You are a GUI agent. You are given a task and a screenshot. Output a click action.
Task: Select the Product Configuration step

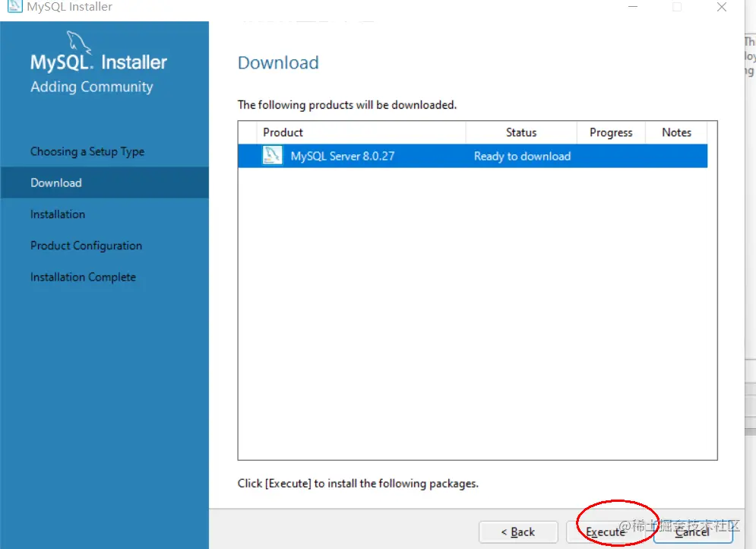click(x=87, y=246)
